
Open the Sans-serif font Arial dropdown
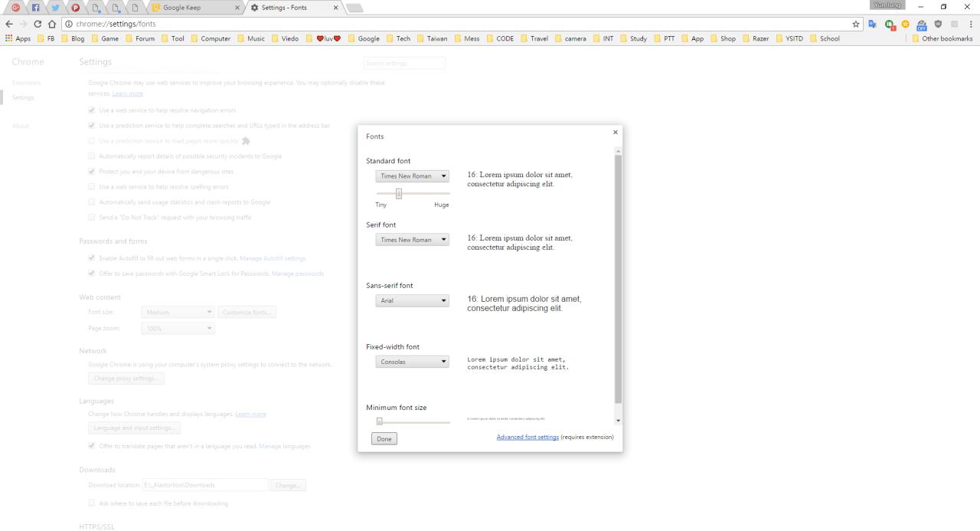[x=412, y=300]
